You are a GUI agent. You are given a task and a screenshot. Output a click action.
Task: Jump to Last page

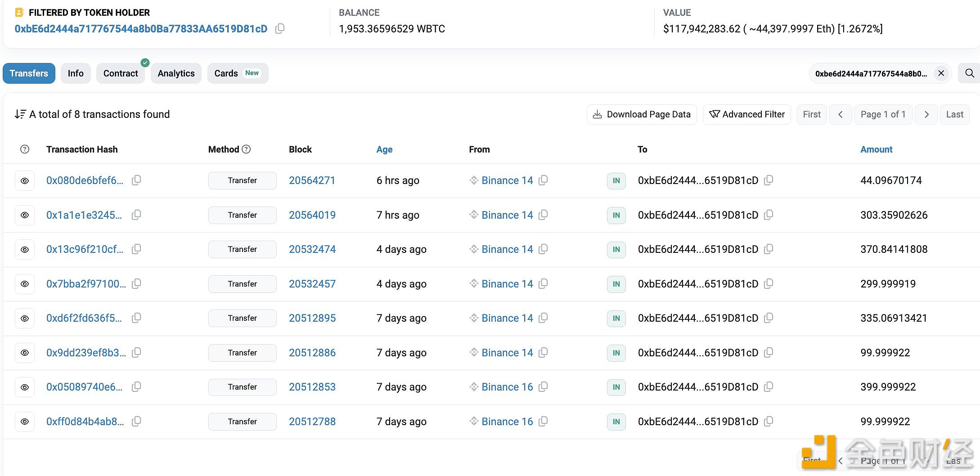pos(954,114)
